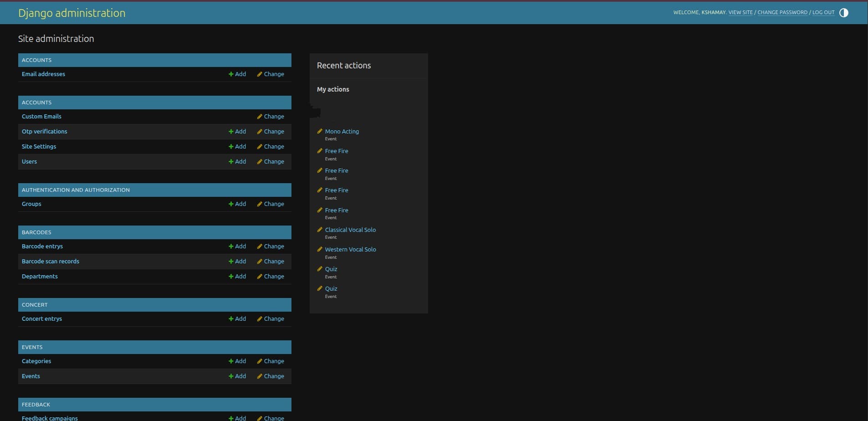Click the plus icon to add Events
The image size is (868, 421).
tap(231, 376)
